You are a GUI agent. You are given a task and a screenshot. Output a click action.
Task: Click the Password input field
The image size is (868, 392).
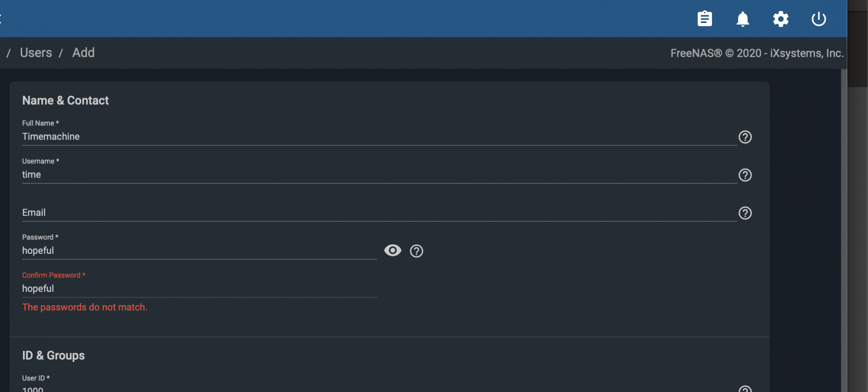coord(199,250)
